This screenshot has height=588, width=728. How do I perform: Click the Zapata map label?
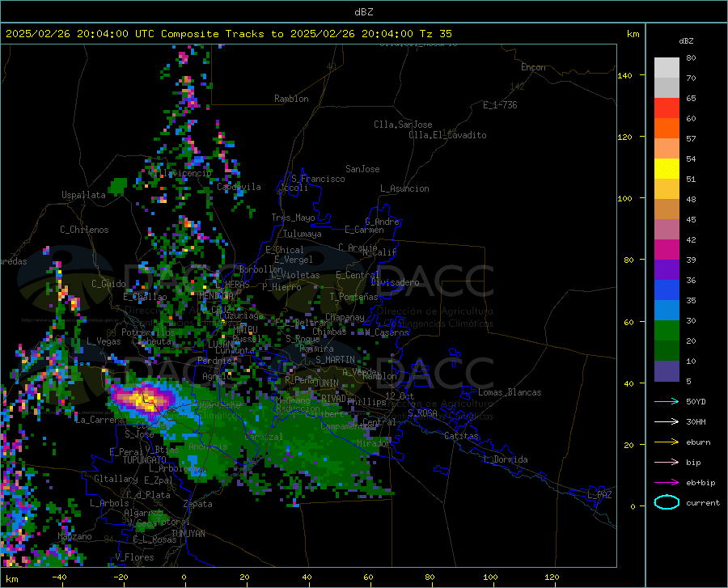pos(198,504)
